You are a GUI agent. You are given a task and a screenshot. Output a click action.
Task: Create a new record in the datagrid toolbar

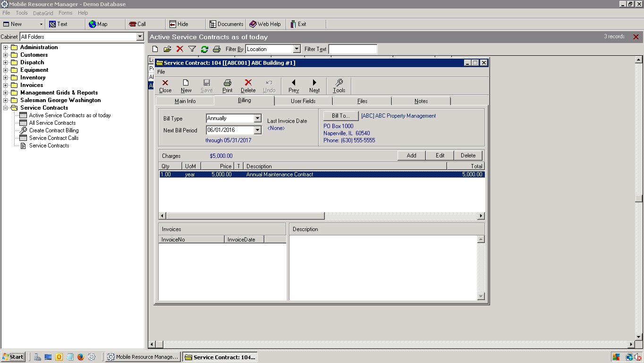(x=155, y=49)
